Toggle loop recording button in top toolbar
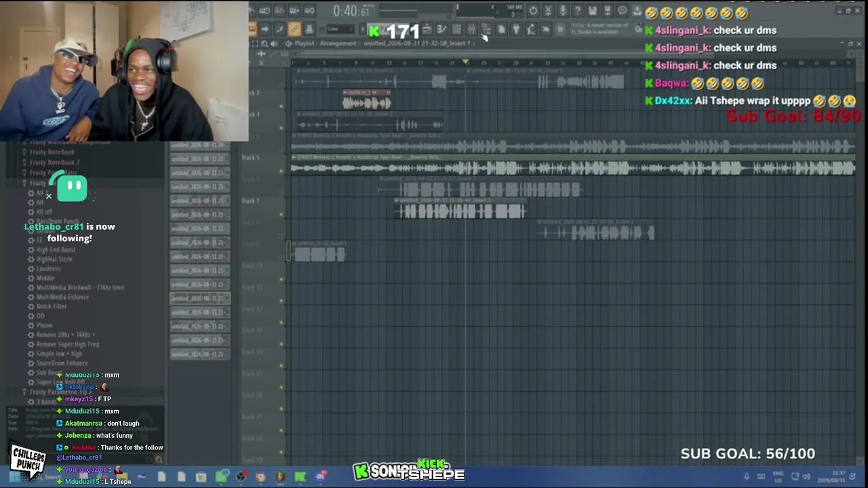Screen dimensions: 868x488 309,10
